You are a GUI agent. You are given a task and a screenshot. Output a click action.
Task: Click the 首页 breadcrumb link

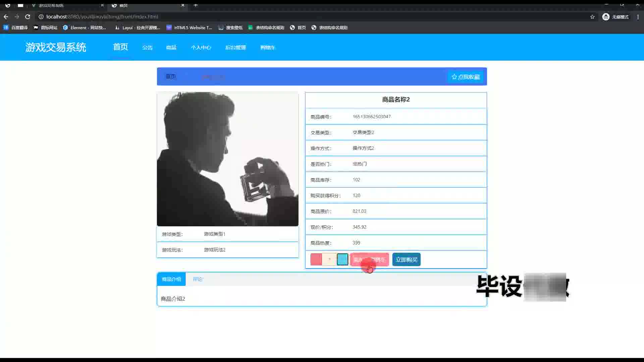pos(170,77)
